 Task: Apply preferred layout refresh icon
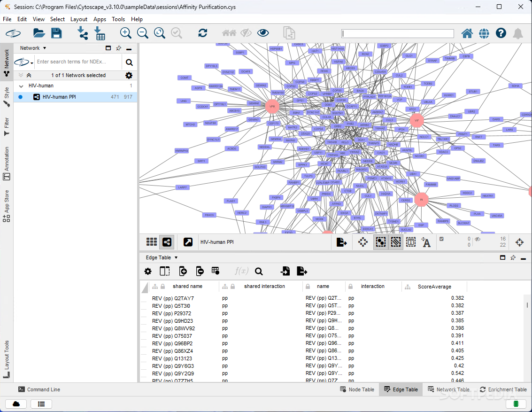tap(202, 33)
